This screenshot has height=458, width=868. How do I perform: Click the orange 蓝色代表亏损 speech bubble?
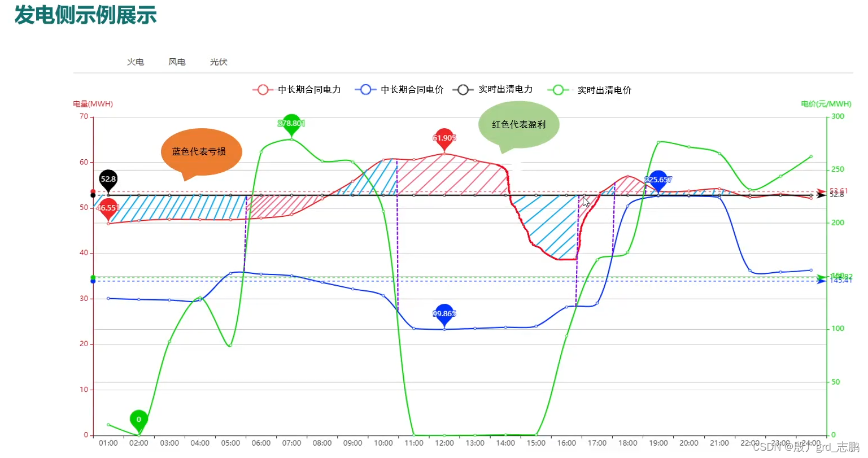(x=201, y=152)
